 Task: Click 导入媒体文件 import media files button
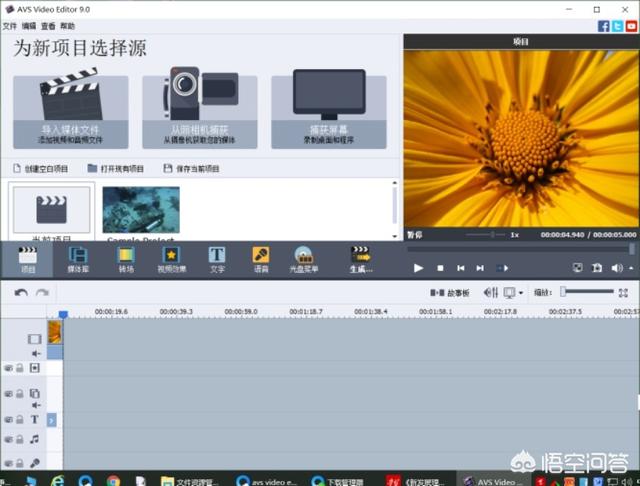click(x=70, y=110)
